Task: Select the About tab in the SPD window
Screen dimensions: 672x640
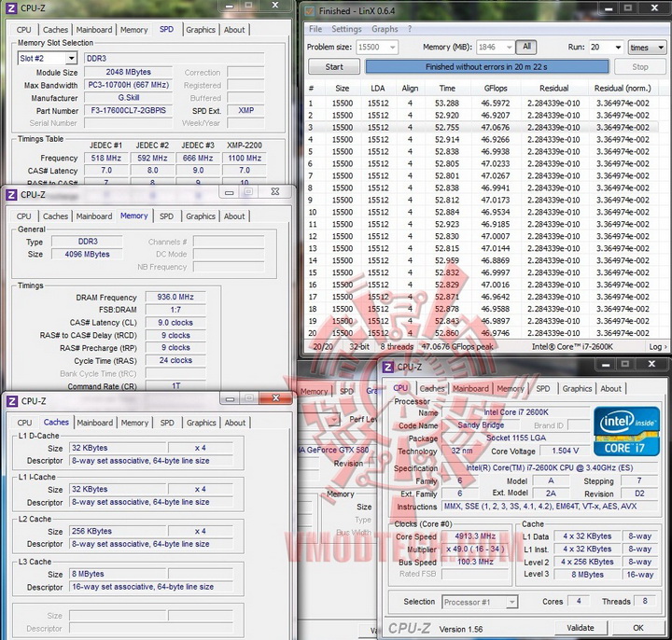Action: tap(234, 30)
